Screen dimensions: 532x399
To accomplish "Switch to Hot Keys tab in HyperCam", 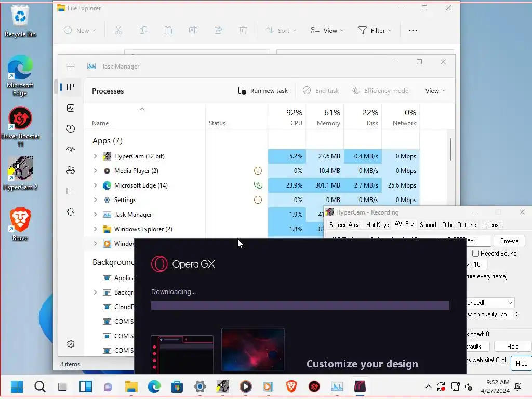I will [x=377, y=225].
